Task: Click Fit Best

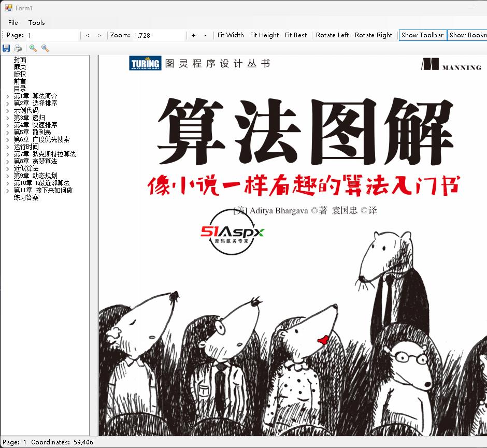Action: [296, 35]
